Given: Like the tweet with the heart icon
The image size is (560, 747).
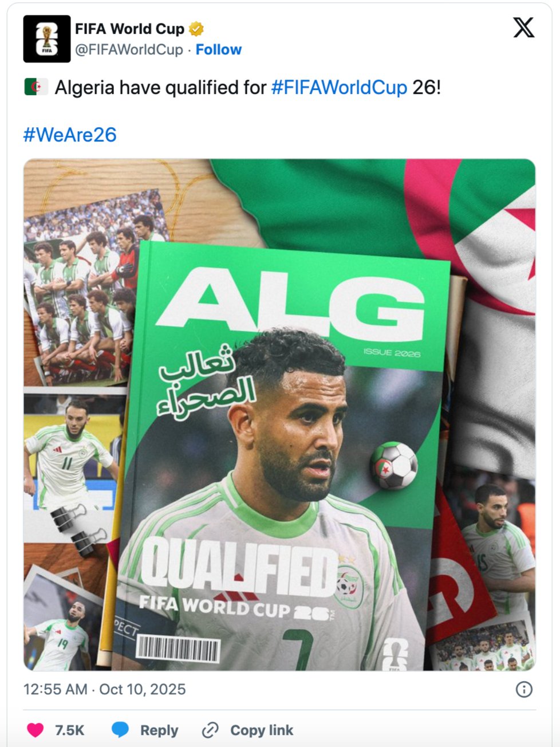Looking at the screenshot, I should tap(36, 730).
